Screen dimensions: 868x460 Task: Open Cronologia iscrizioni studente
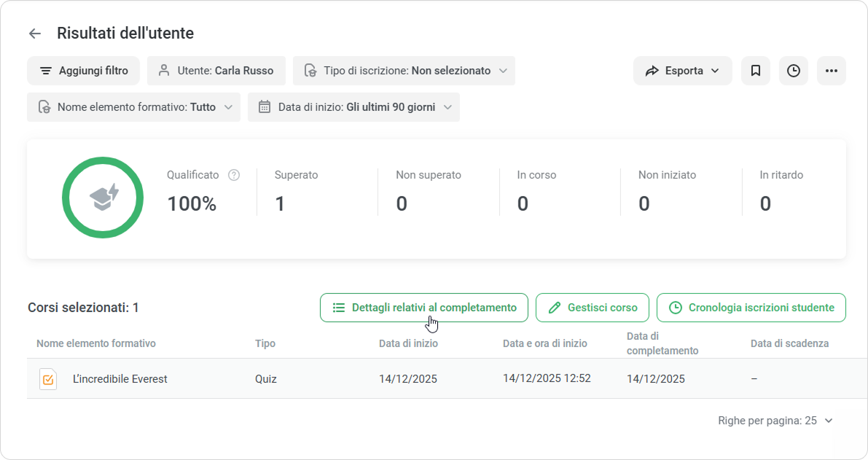click(x=751, y=308)
